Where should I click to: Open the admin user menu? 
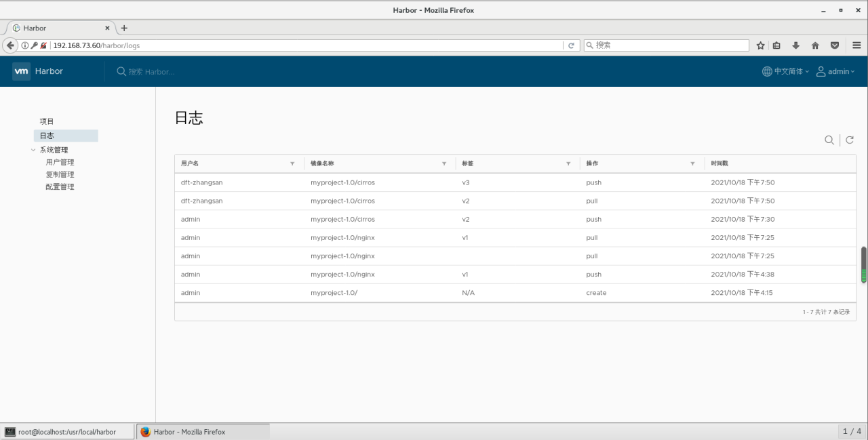tap(835, 71)
